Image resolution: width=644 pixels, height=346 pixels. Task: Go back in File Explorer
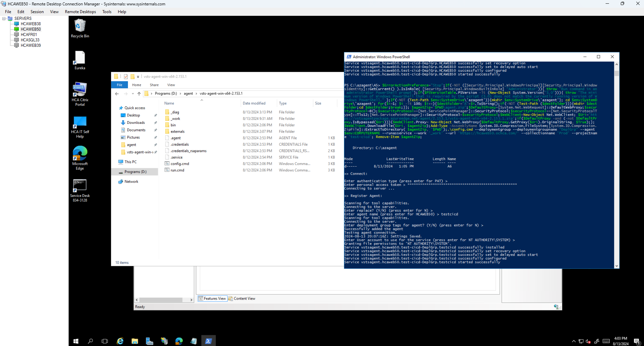coord(117,94)
